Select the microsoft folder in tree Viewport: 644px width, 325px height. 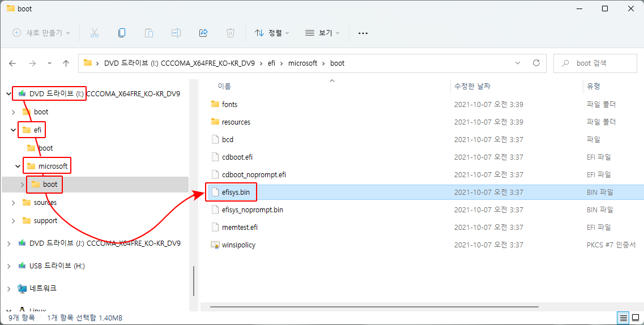pos(53,166)
